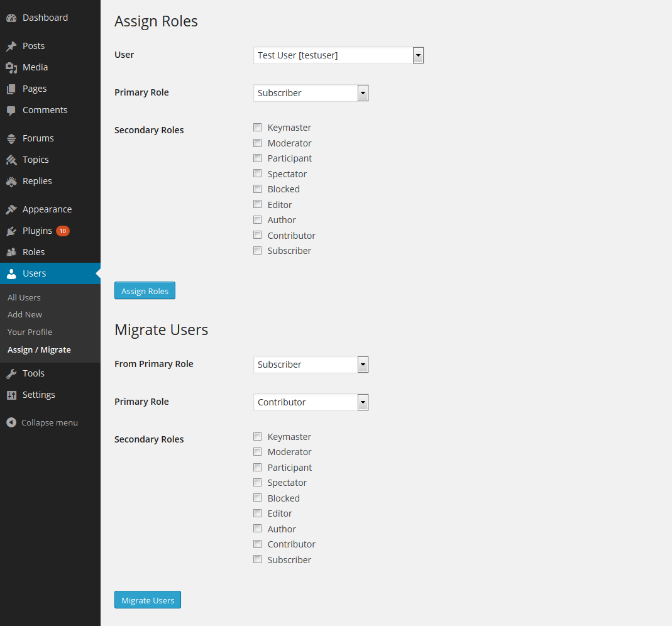
Task: Check Keymaster under Assign Roles secondary roles
Action: [x=257, y=128]
